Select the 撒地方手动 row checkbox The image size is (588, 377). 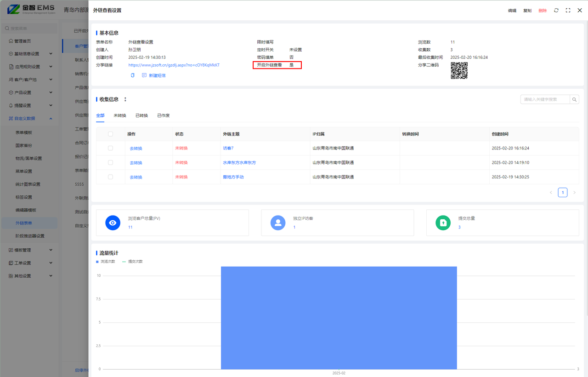[110, 177]
